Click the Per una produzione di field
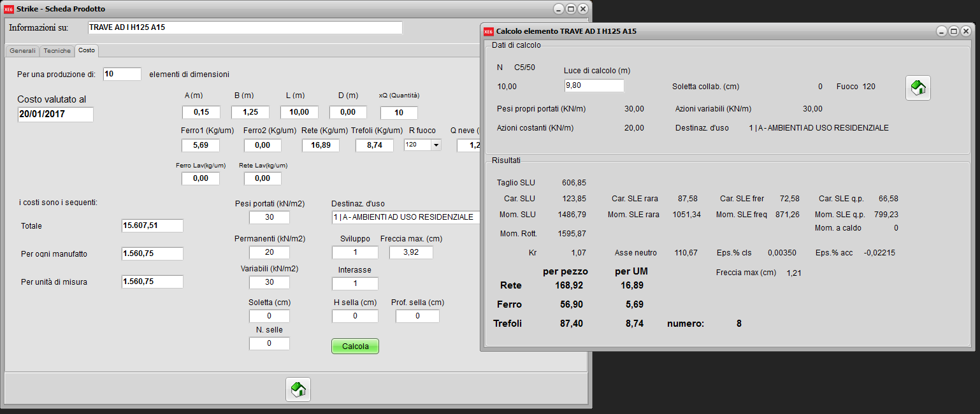The width and height of the screenshot is (980, 414). (122, 74)
